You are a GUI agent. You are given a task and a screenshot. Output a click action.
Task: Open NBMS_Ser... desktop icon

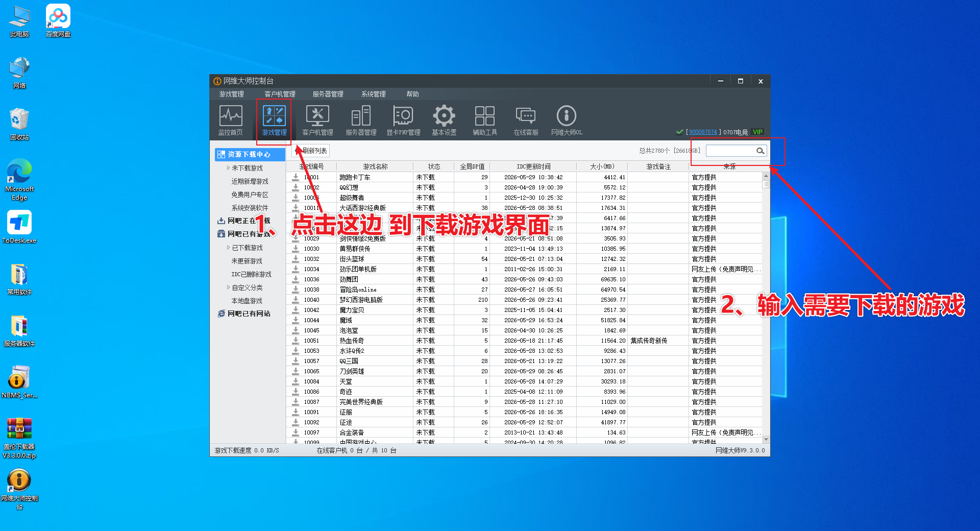pos(19,382)
